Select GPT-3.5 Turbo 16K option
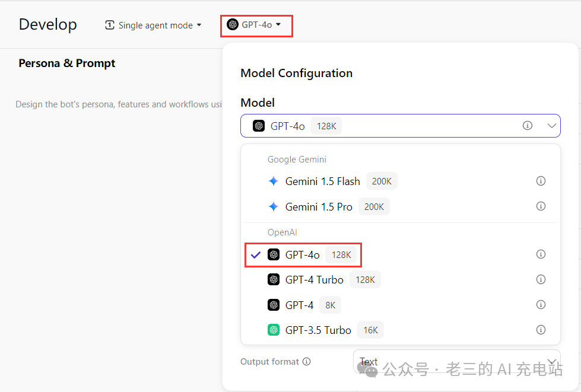Viewport: 581px width, 392px height. pyautogui.click(x=318, y=330)
